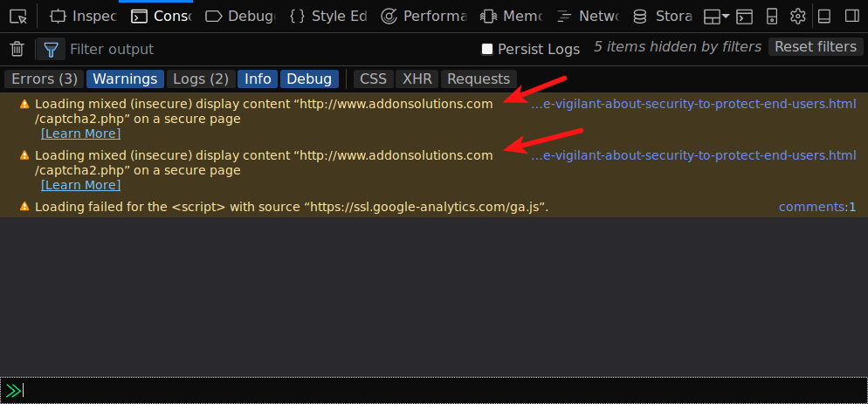
Task: Toggle the Warnings filter off
Action: (x=125, y=79)
